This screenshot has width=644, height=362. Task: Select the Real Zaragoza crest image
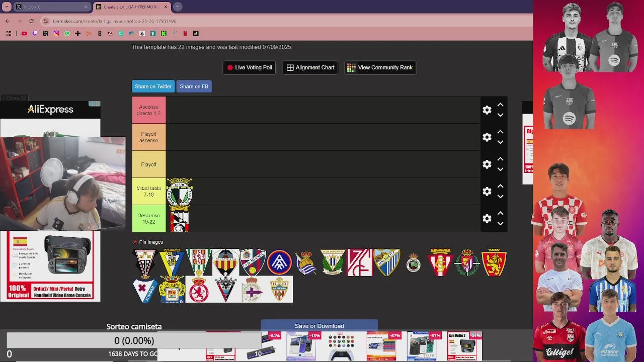point(494,262)
